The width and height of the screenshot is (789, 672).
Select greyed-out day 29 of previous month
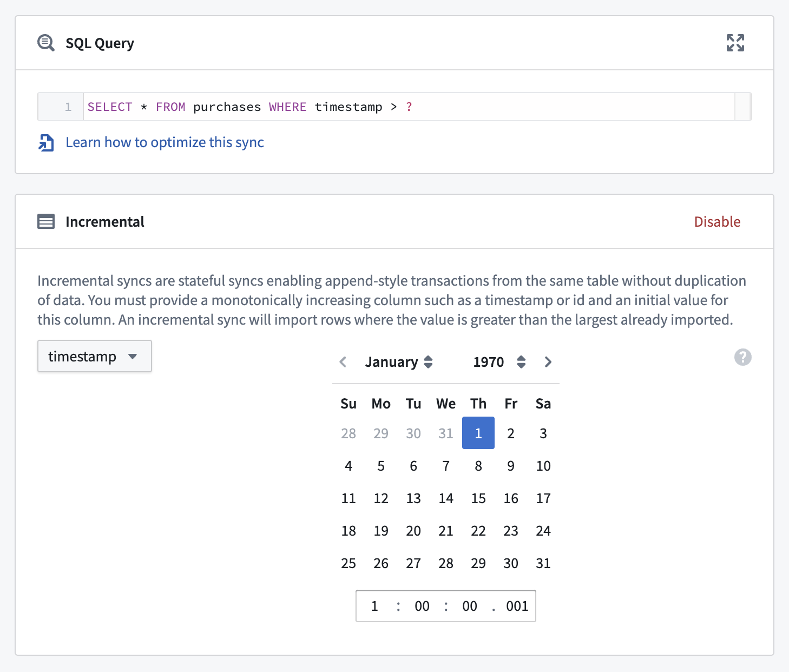381,433
